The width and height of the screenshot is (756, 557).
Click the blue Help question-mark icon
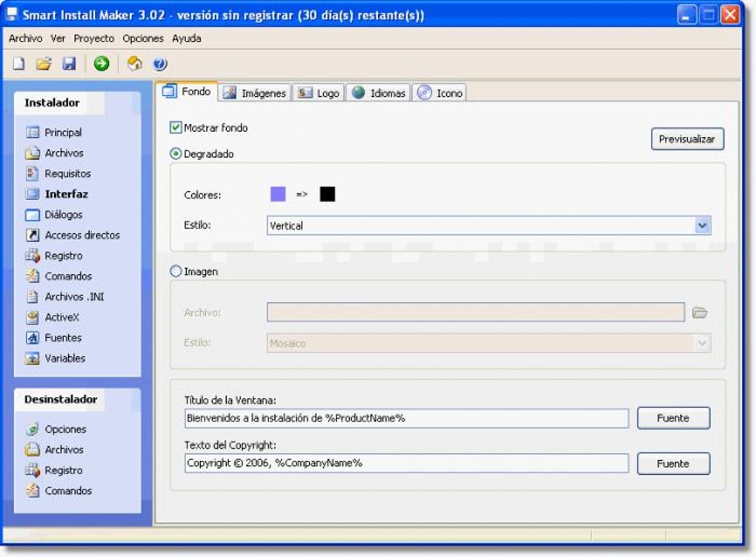[x=160, y=64]
